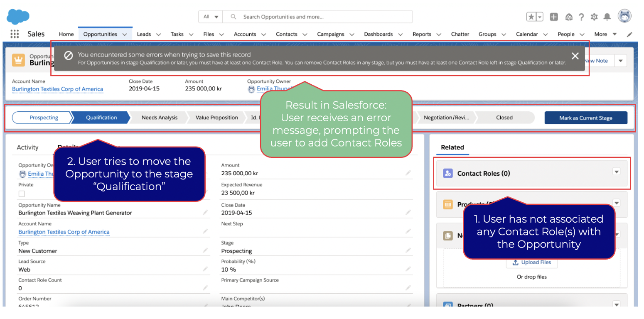644x319 pixels.
Task: Open the search scope All dropdown
Action: [211, 17]
